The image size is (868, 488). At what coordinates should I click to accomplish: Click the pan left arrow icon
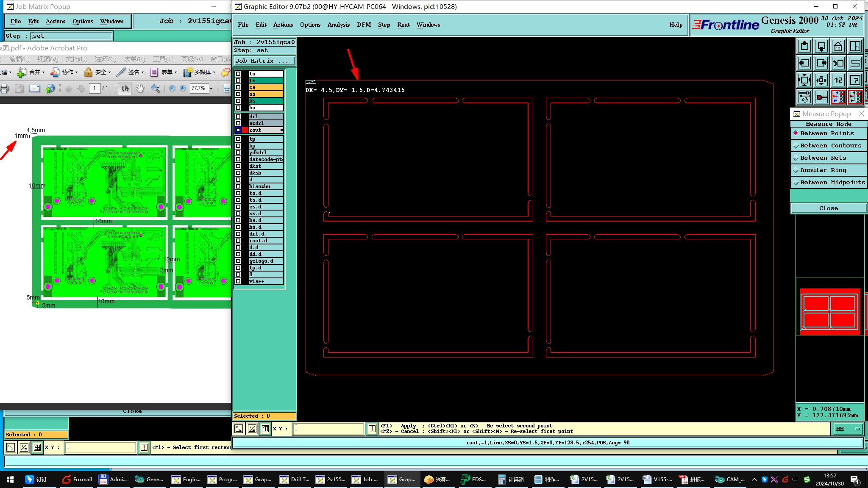tap(804, 63)
